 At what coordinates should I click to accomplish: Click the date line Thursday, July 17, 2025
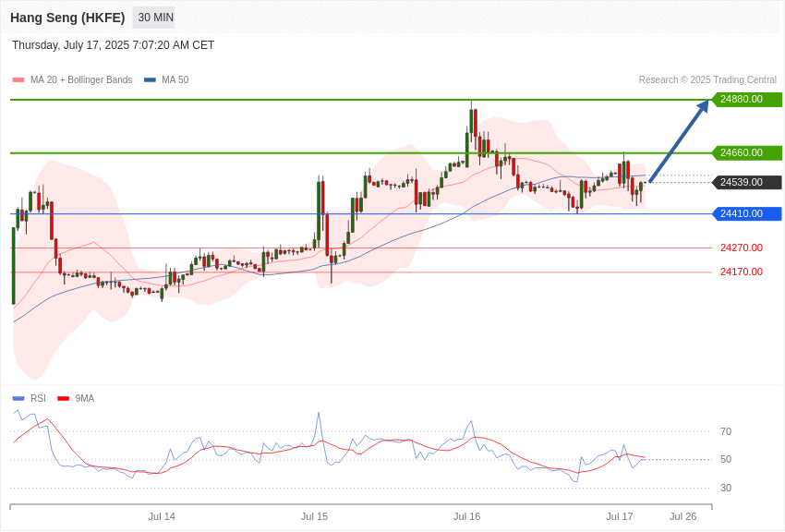(114, 45)
